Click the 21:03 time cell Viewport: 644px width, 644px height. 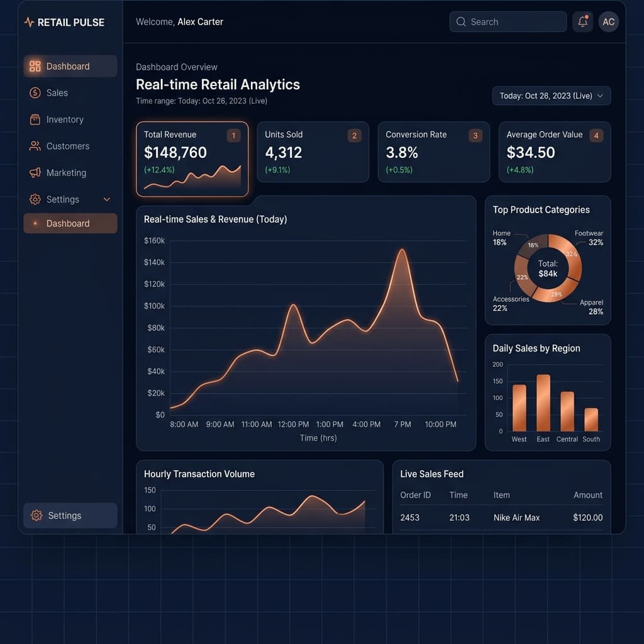pos(459,518)
